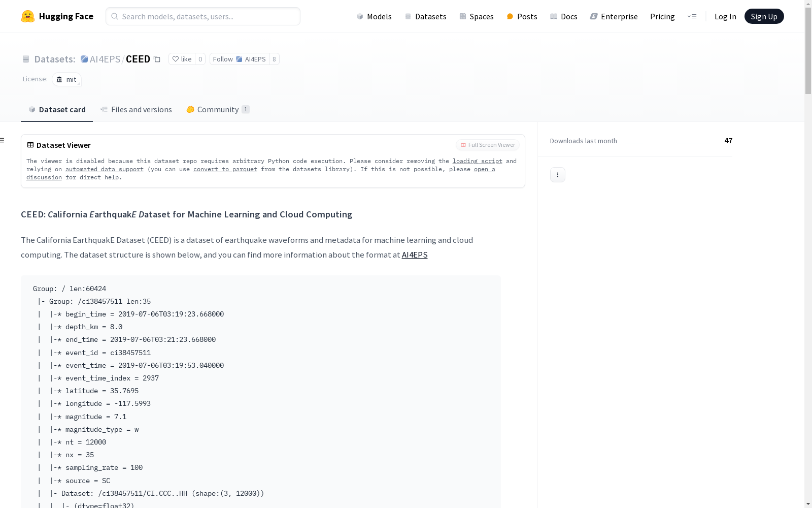This screenshot has height=508, width=812.
Task: Go to the Enterprise page
Action: click(614, 16)
